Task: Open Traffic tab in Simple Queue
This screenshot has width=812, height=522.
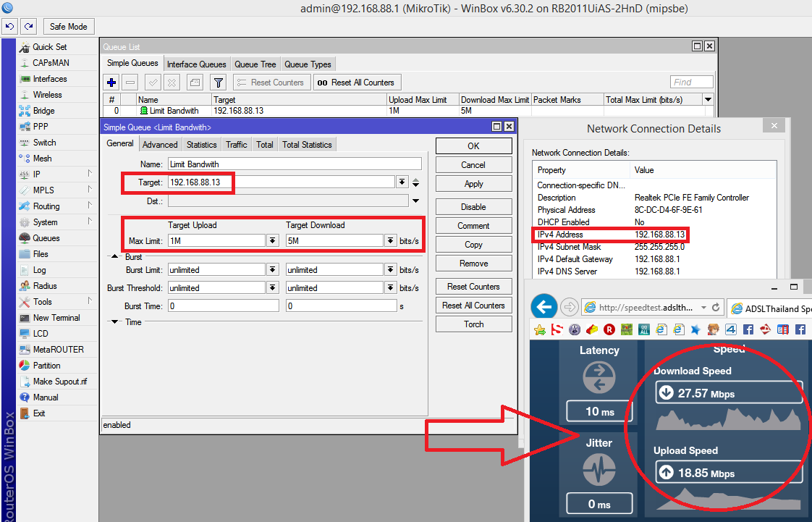Action: point(236,145)
